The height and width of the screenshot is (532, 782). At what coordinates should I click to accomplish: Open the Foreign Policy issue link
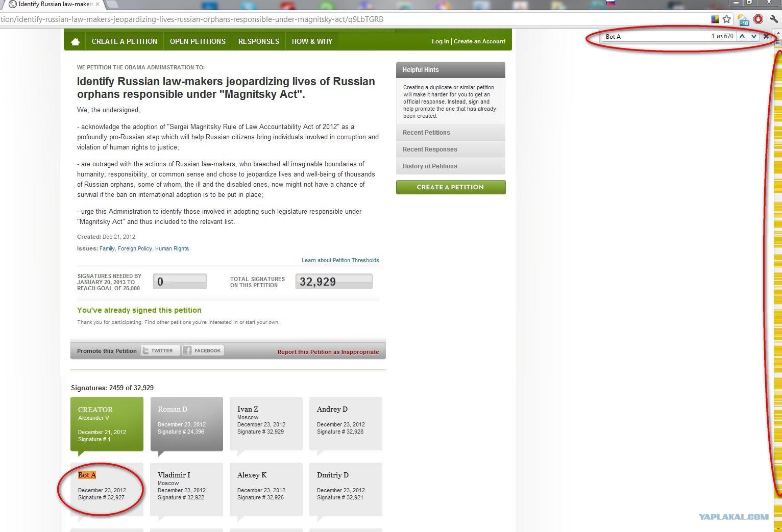click(135, 248)
